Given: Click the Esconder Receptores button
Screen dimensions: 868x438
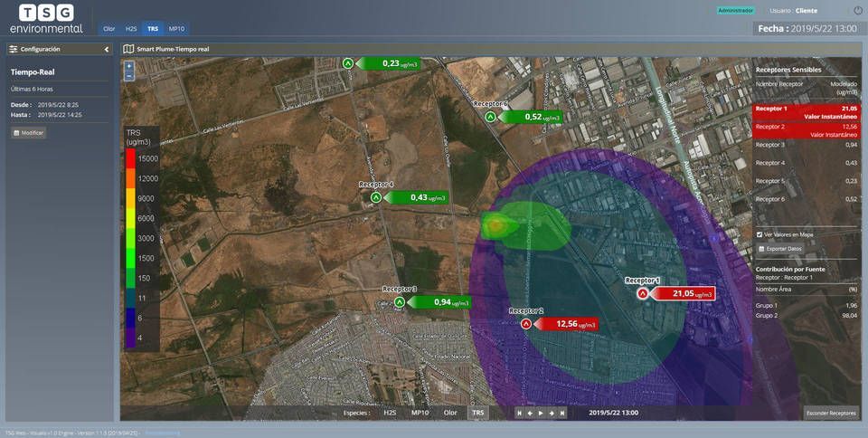Looking at the screenshot, I should (x=831, y=413).
